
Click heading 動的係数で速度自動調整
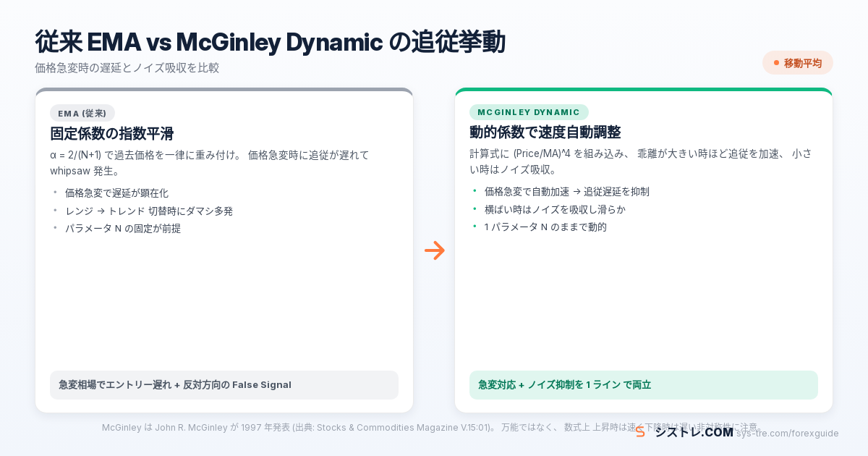coord(545,132)
